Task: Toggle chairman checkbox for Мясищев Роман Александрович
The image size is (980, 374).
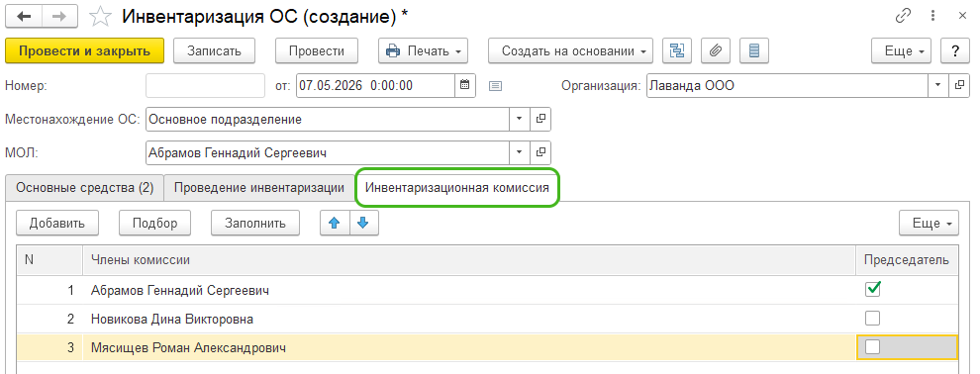Action: click(872, 347)
